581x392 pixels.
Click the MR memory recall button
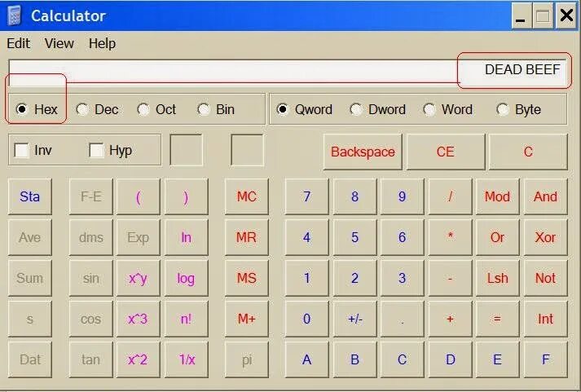(246, 237)
